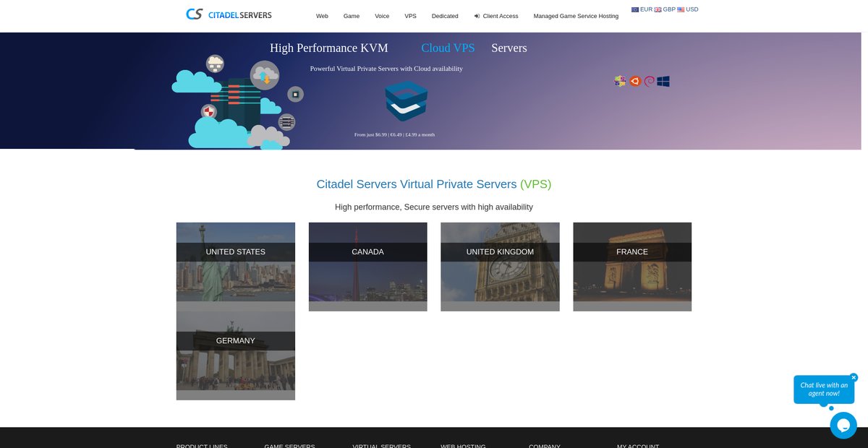Select the USD currency flag
This screenshot has width=868, height=448.
[681, 10]
